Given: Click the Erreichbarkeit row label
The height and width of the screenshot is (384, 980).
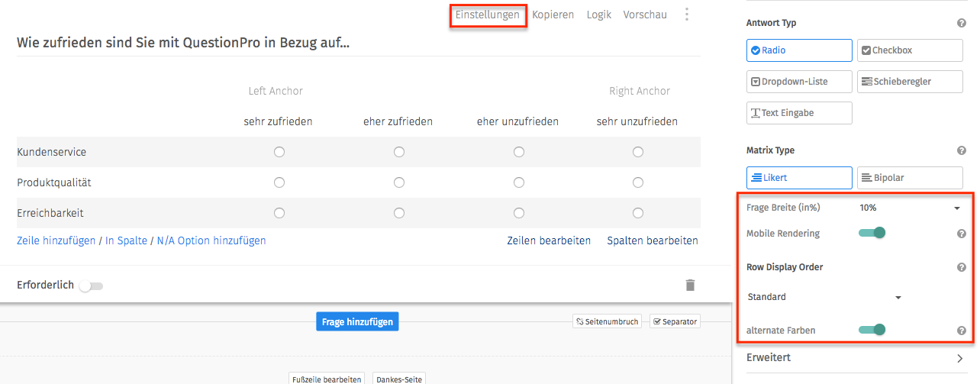Looking at the screenshot, I should (x=51, y=213).
